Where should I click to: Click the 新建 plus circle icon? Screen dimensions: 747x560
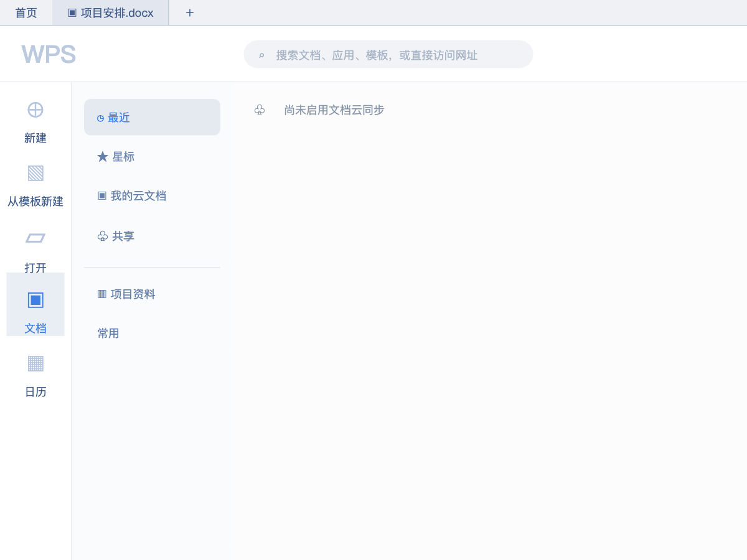pos(35,110)
